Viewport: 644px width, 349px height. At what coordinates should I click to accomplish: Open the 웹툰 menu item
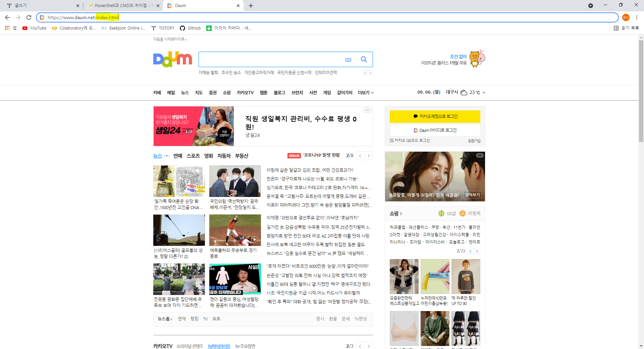click(264, 93)
